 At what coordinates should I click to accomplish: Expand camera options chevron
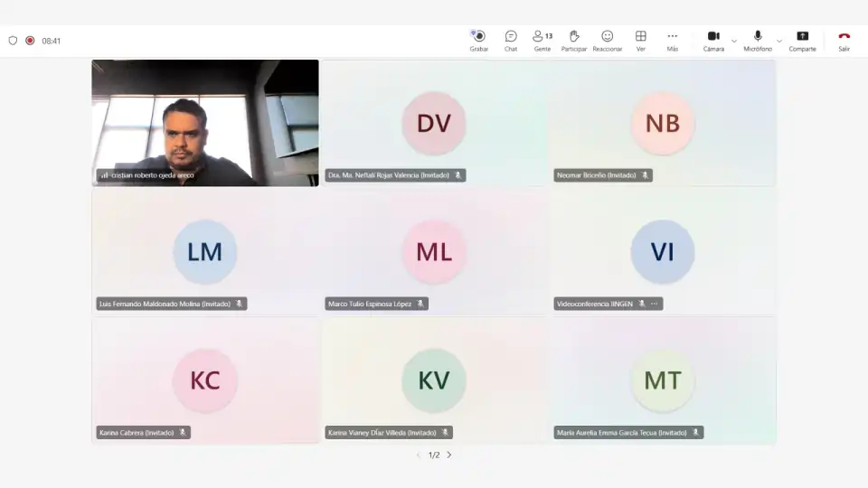click(x=734, y=41)
